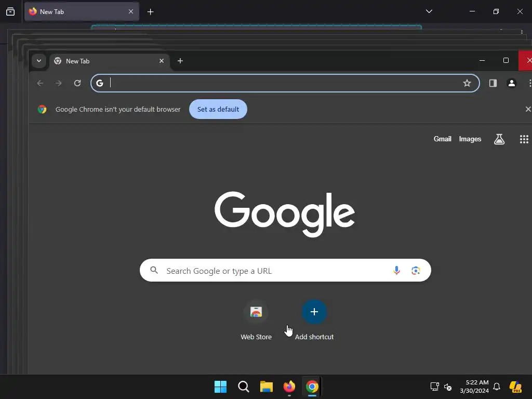The width and height of the screenshot is (532, 399).
Task: Start voice search with microphone
Action: pyautogui.click(x=396, y=270)
